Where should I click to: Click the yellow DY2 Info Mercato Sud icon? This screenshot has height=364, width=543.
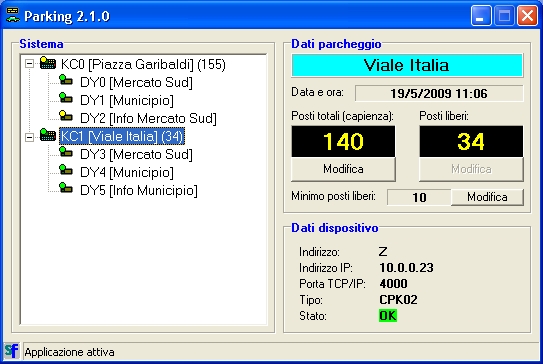[66, 116]
